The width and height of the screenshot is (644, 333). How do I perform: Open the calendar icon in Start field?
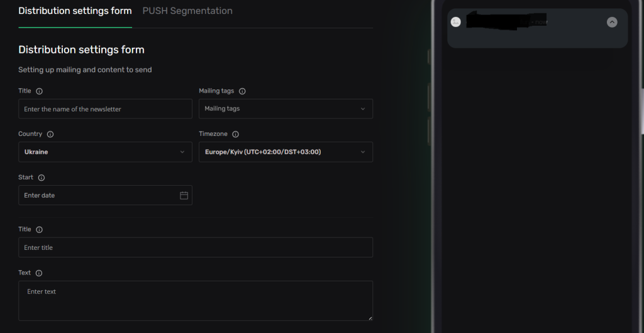(184, 196)
